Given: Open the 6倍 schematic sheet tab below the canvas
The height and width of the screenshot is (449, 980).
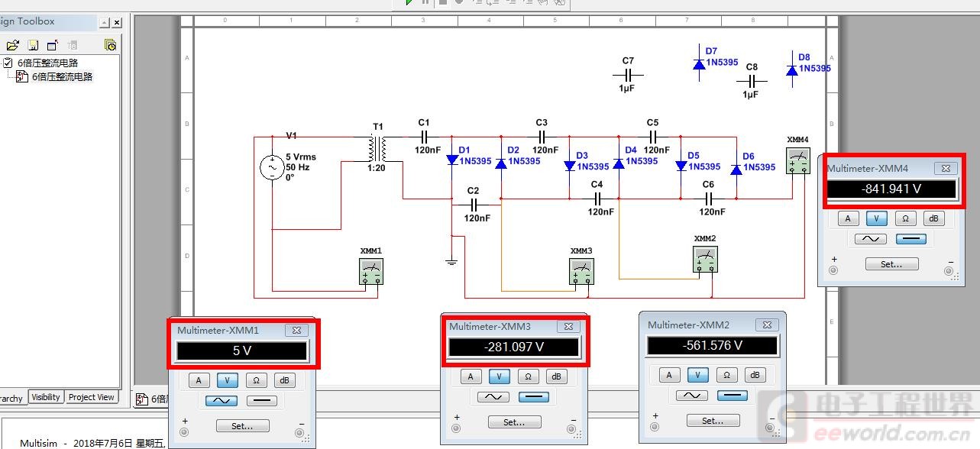Looking at the screenshot, I should click(151, 399).
